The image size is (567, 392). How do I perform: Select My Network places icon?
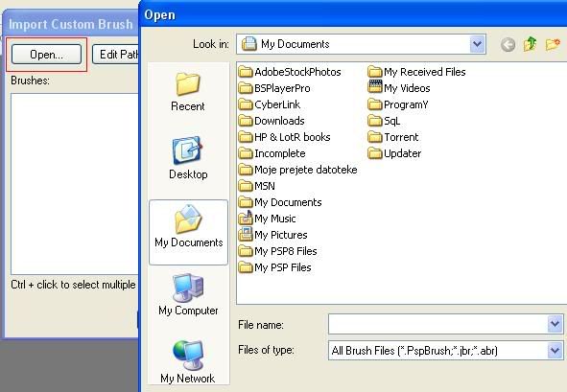coord(188,361)
